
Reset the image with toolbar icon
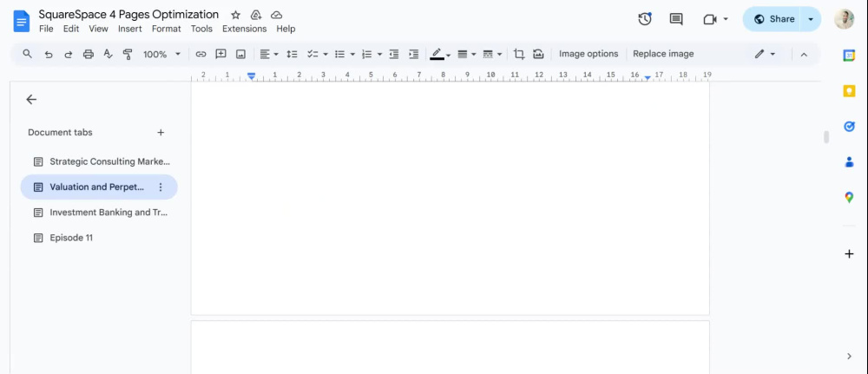[x=539, y=54]
